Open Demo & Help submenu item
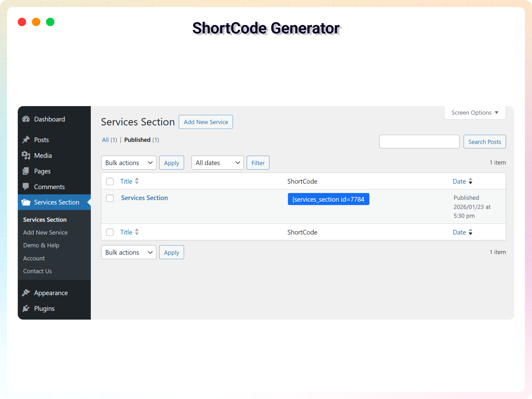 [x=41, y=245]
